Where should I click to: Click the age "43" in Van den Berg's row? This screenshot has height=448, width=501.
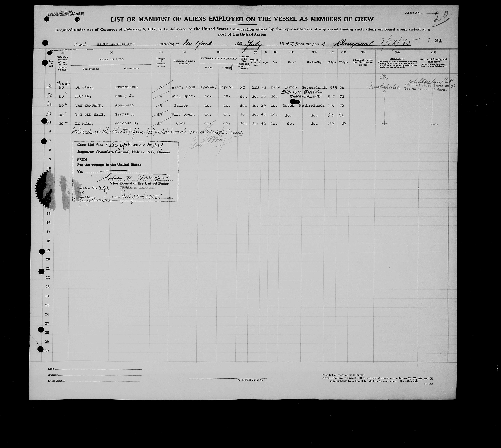pyautogui.click(x=264, y=114)
